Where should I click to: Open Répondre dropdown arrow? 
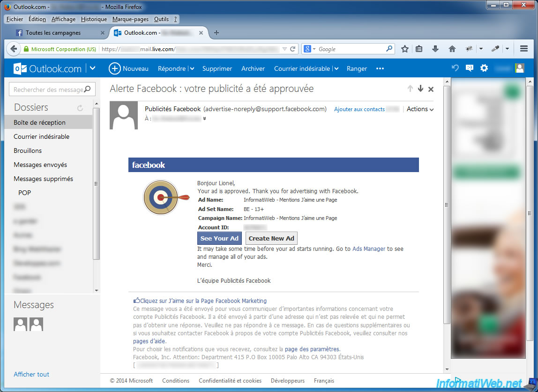(x=192, y=68)
